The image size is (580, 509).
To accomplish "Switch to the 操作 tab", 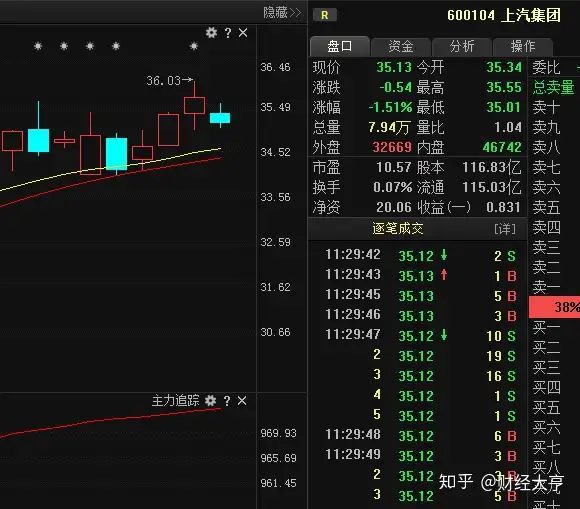I will [523, 46].
